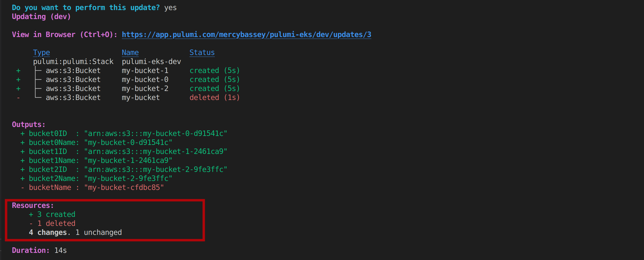644x260 pixels.
Task: Click the bucket0ID output ARN value
Action: coord(155,134)
